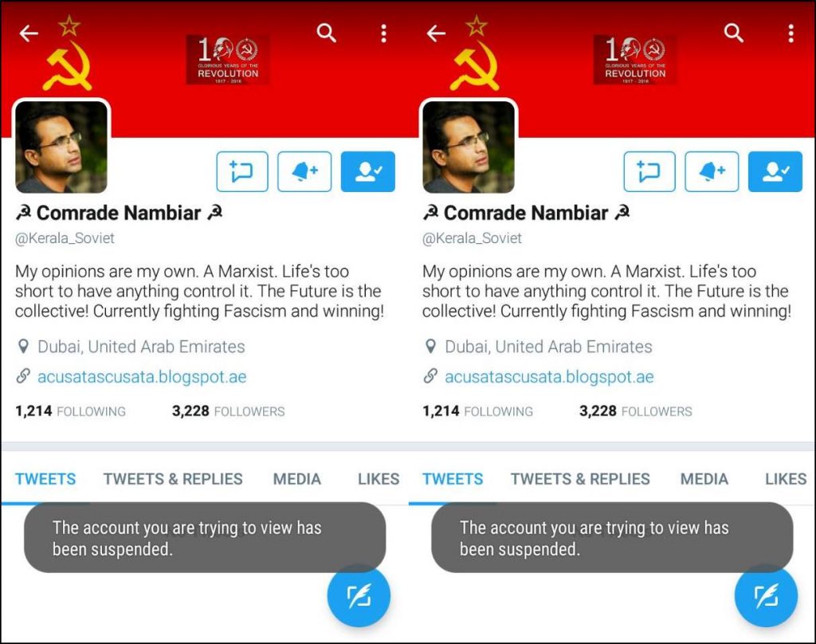Toggle tweet notifications bell in right profile
Image resolution: width=816 pixels, height=644 pixels.
712,171
